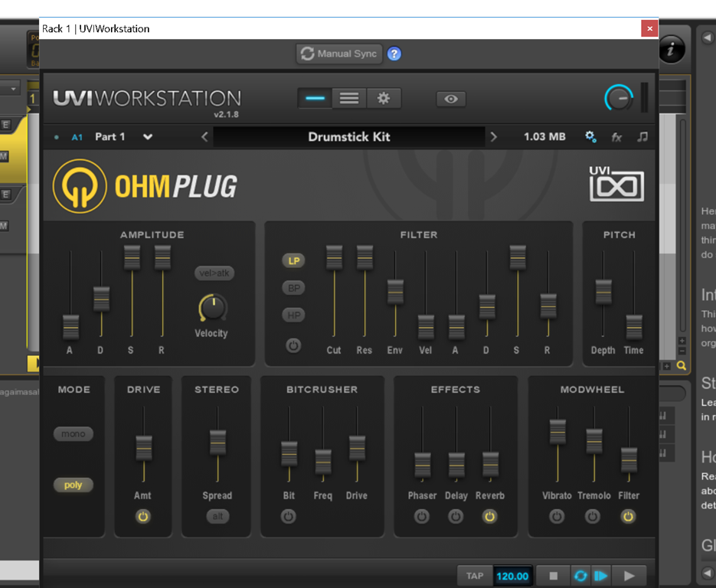
Task: Click the 120.00 tempo field
Action: [512, 576]
